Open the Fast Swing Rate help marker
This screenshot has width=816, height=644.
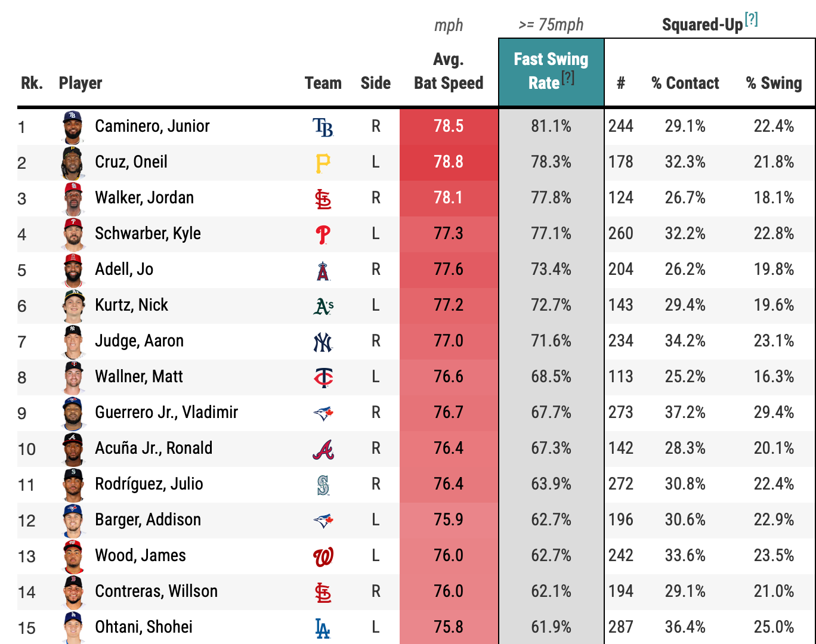click(x=568, y=78)
